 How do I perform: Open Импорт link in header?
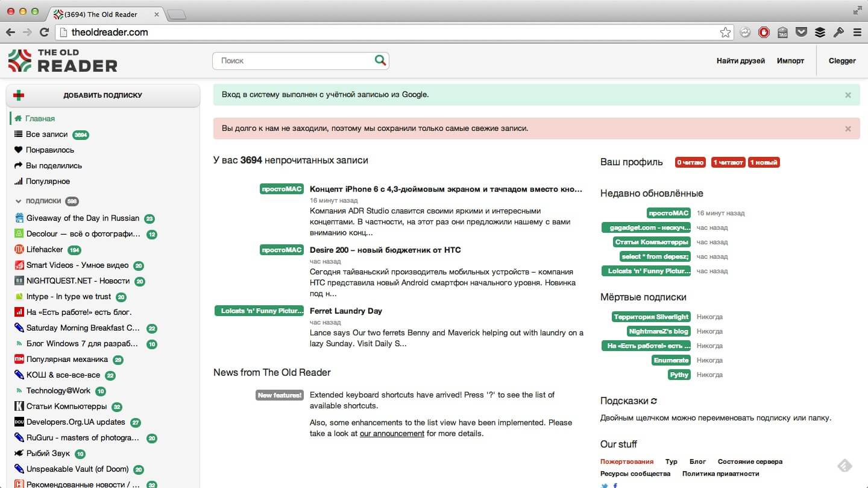click(x=790, y=60)
